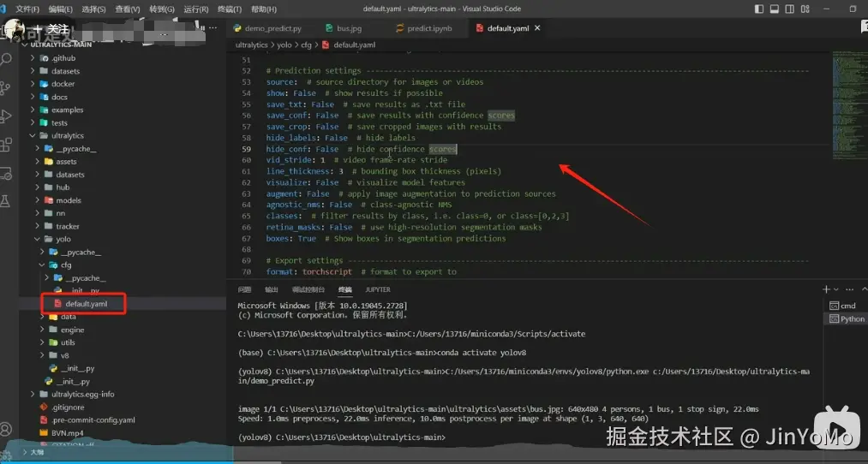The height and width of the screenshot is (464, 868).
Task: Open the Extensions view
Action: [x=5, y=146]
